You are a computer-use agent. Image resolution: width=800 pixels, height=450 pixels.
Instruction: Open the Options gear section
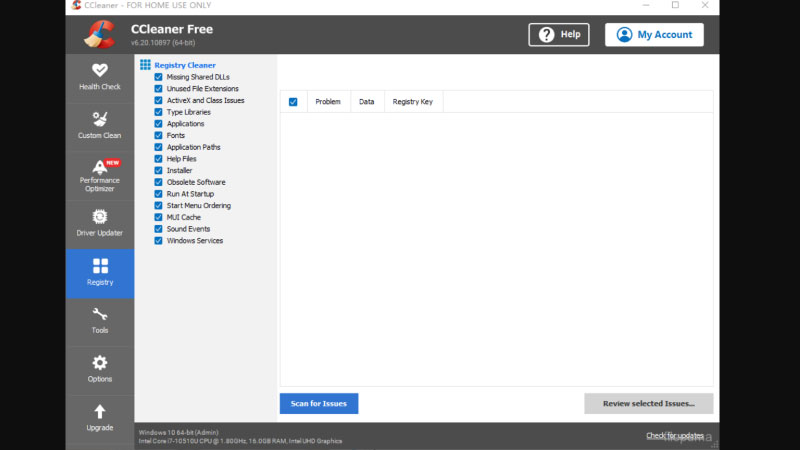click(99, 370)
